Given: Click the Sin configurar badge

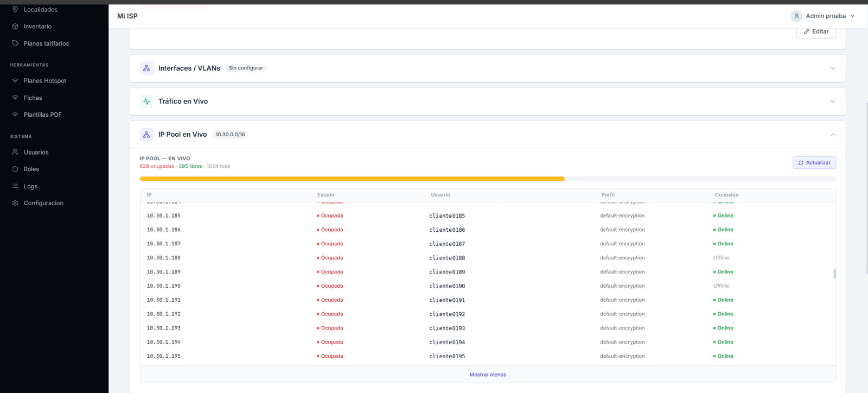Looking at the screenshot, I should point(246,68).
